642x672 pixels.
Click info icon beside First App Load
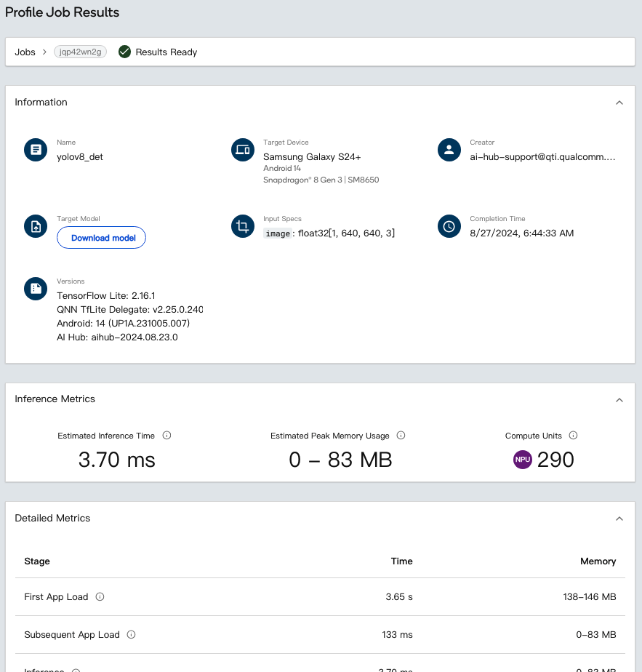pyautogui.click(x=100, y=597)
